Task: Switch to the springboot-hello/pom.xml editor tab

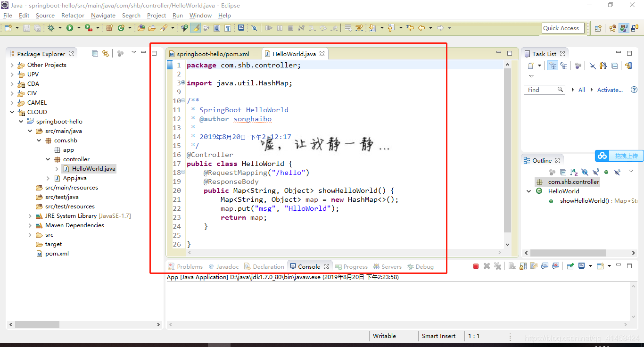Action: coord(213,54)
